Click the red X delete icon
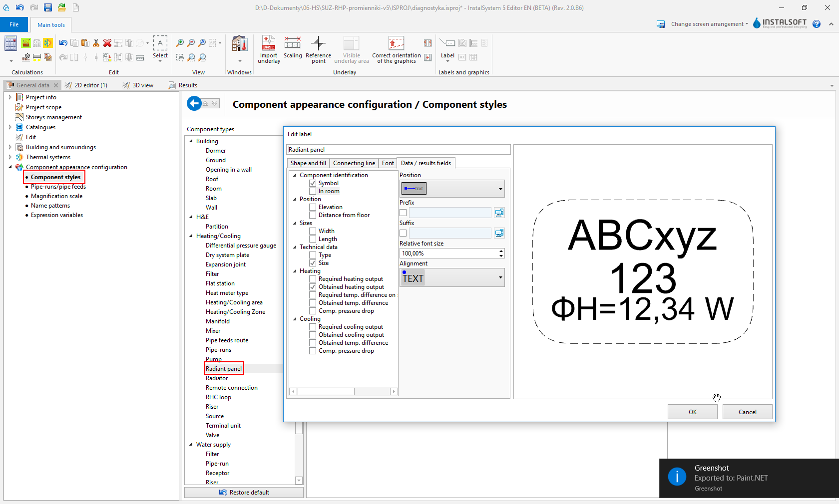839x504 pixels. [107, 43]
